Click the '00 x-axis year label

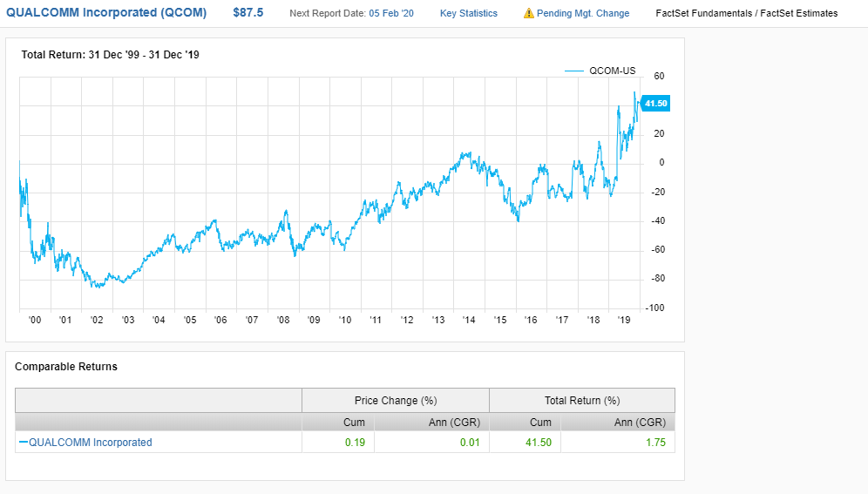click(35, 320)
